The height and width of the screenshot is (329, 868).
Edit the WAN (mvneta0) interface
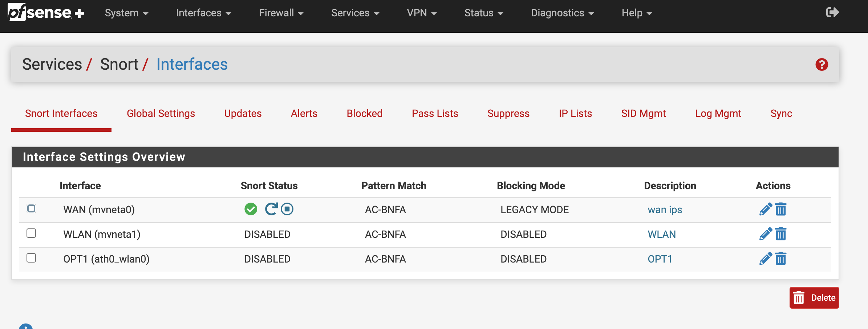(x=766, y=209)
